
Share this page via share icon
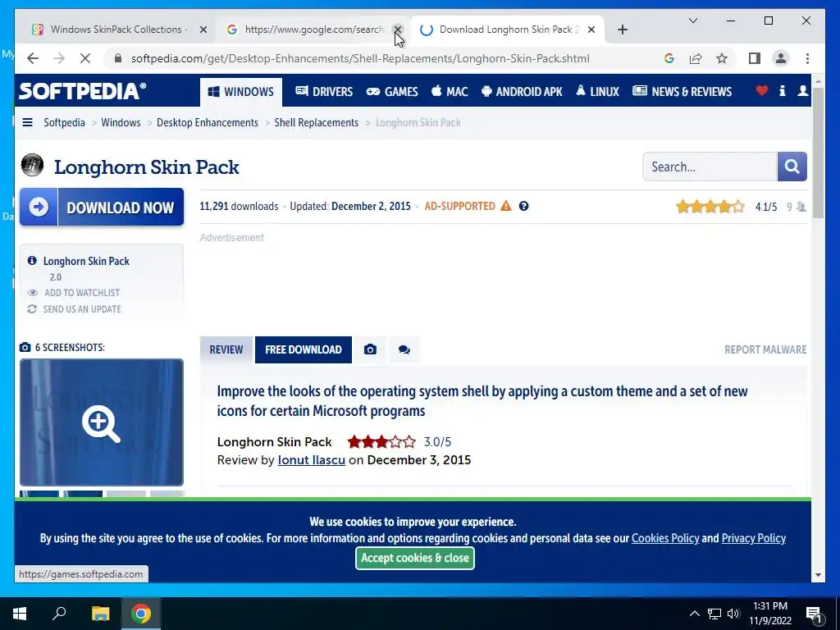click(696, 58)
